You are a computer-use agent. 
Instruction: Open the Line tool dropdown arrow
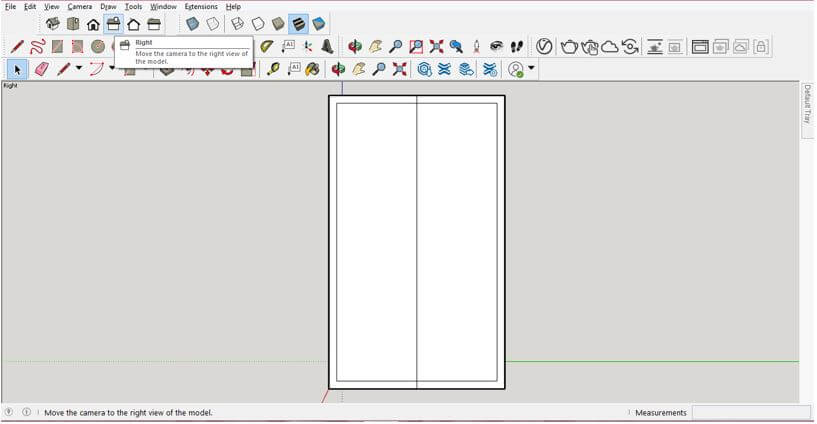tap(79, 68)
